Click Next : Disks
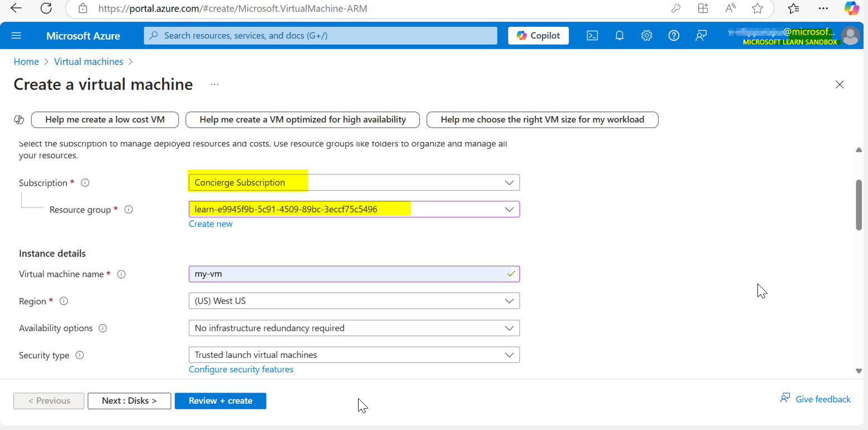Viewport: 868px width, 430px height. [129, 400]
